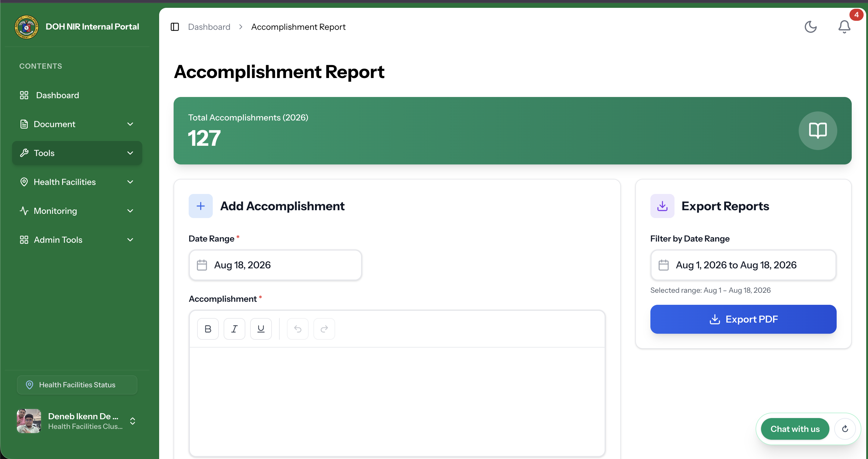Expand the Admin Tools menu
The height and width of the screenshot is (459, 868).
click(x=77, y=240)
